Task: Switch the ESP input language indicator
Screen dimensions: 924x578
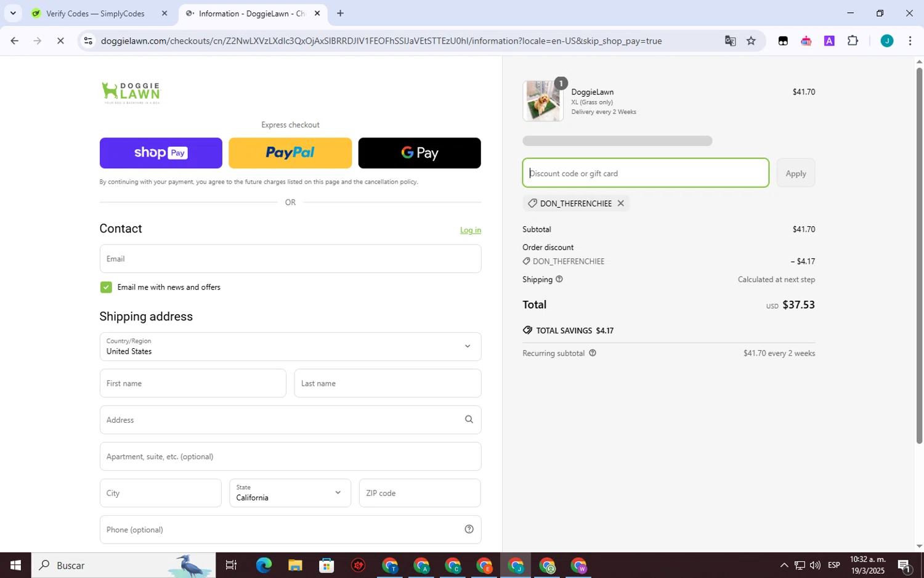Action: click(x=834, y=565)
